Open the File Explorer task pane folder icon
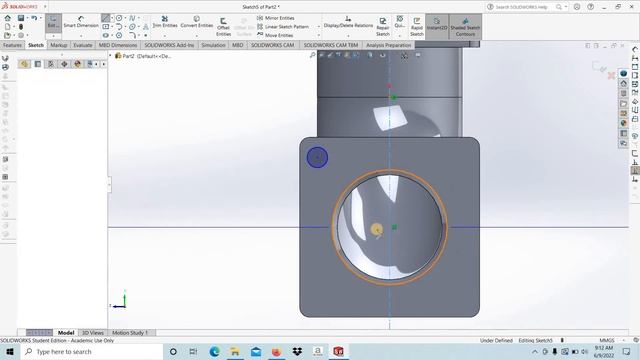The height and width of the screenshot is (360, 640). point(623,103)
